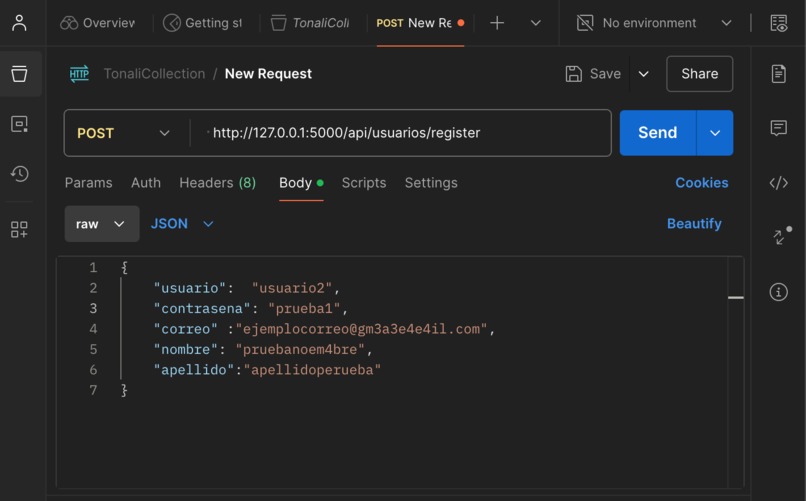Click the "pruebanoem4bre" value on line 5
The width and height of the screenshot is (806, 501).
click(x=300, y=350)
